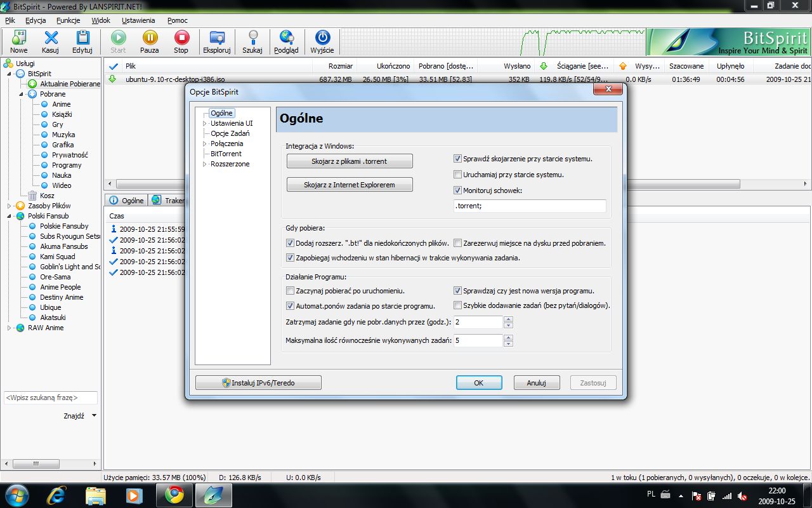Screen dimensions: 812x508
Task: Open the Pomoc menu
Action: (178, 20)
